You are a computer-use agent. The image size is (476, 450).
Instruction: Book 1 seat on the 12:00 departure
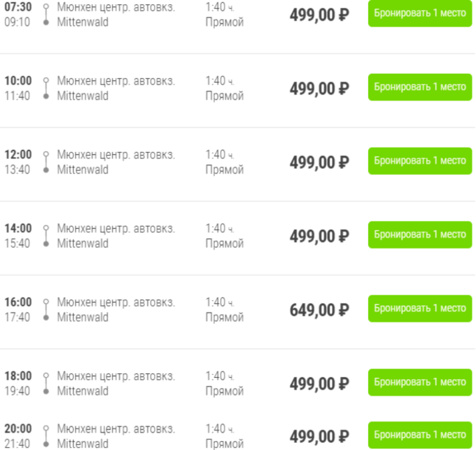click(x=420, y=161)
